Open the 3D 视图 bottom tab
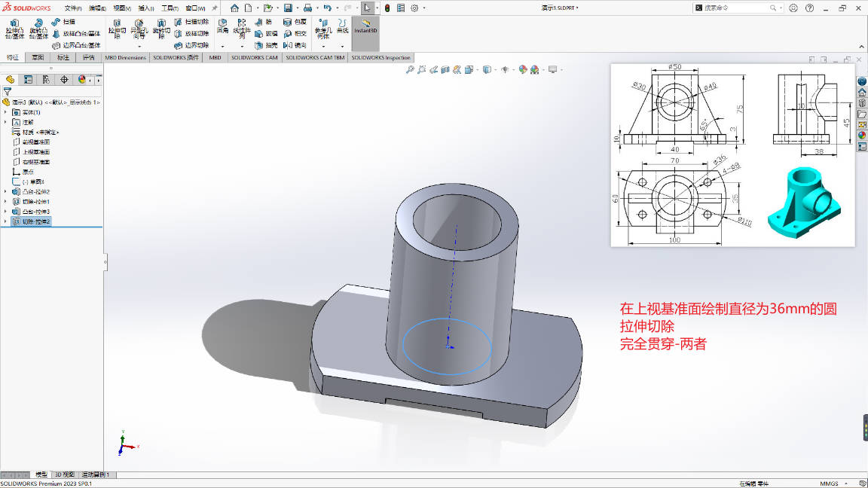The height and width of the screenshot is (488, 868). pyautogui.click(x=65, y=474)
